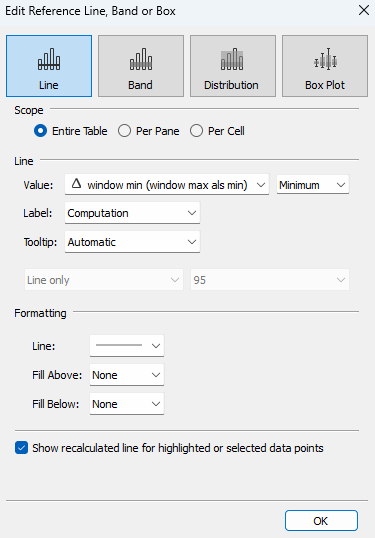Toggle Show recalculated line checkbox
Image resolution: width=375 pixels, height=538 pixels.
pyautogui.click(x=21, y=448)
